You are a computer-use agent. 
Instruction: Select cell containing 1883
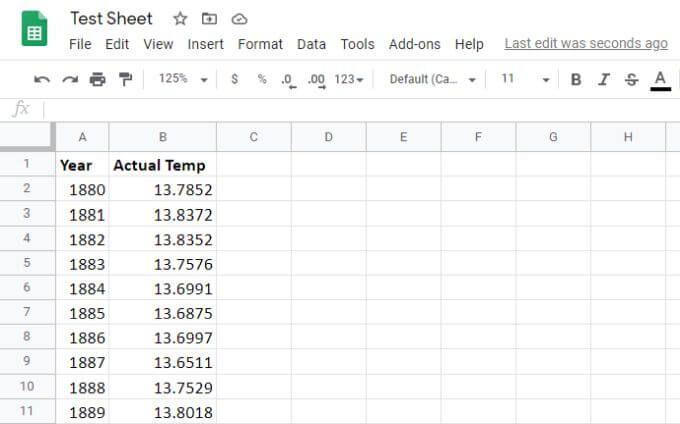82,264
